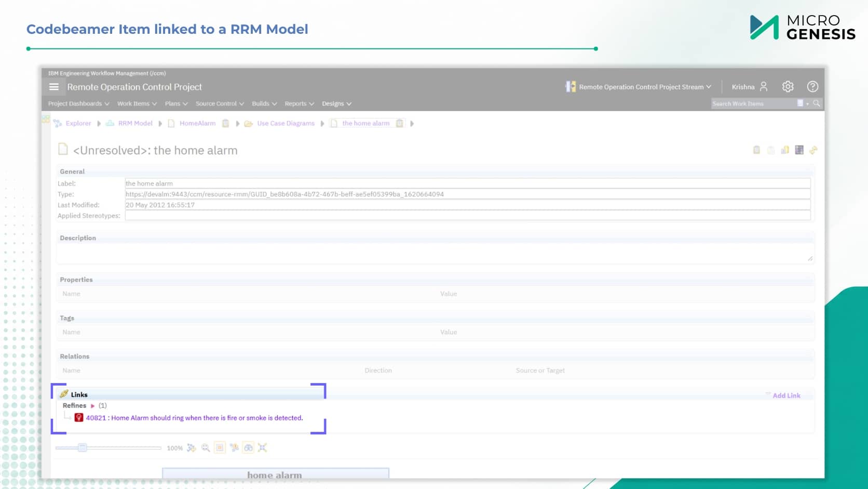Click the yellow building chart icon in title toolbar
This screenshot has width=868, height=489.
785,150
